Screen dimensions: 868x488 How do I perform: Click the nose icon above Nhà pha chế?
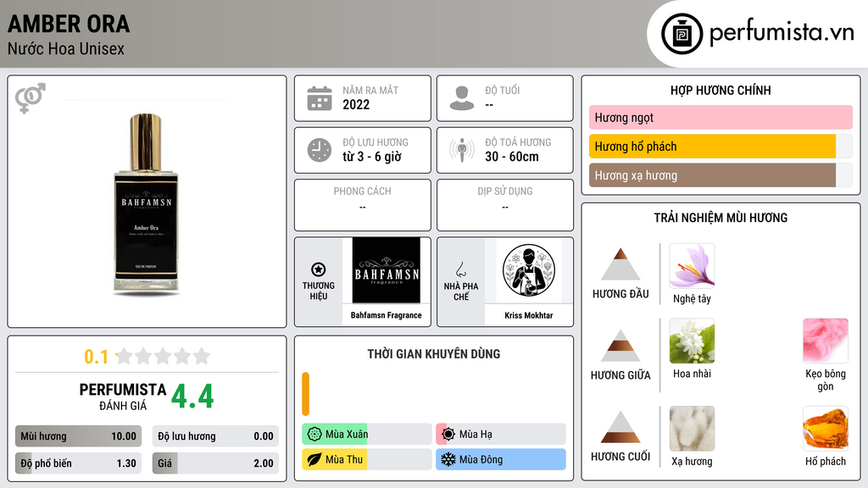460,269
